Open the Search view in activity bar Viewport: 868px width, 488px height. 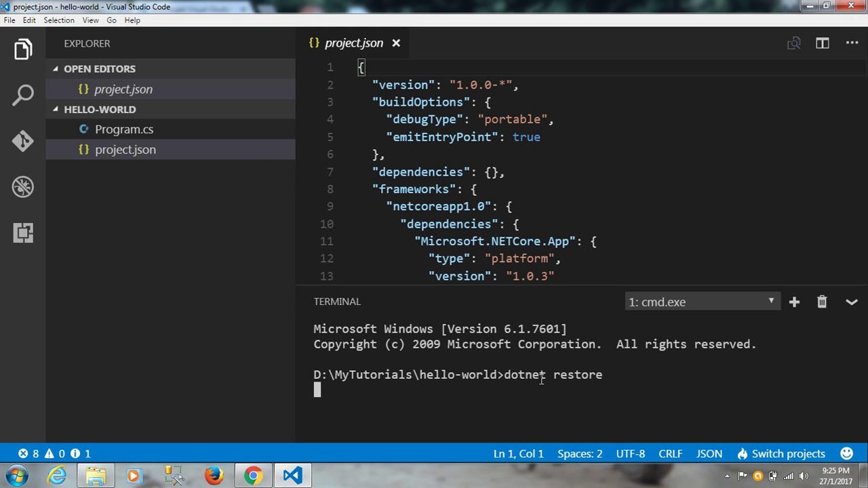click(x=23, y=95)
